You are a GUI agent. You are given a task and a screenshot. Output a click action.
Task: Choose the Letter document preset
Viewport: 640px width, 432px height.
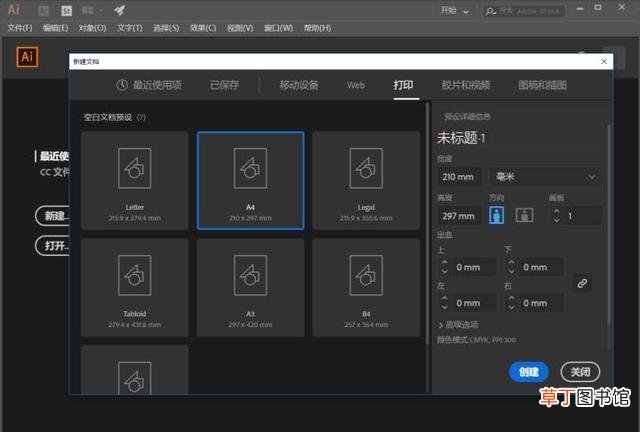tap(135, 180)
